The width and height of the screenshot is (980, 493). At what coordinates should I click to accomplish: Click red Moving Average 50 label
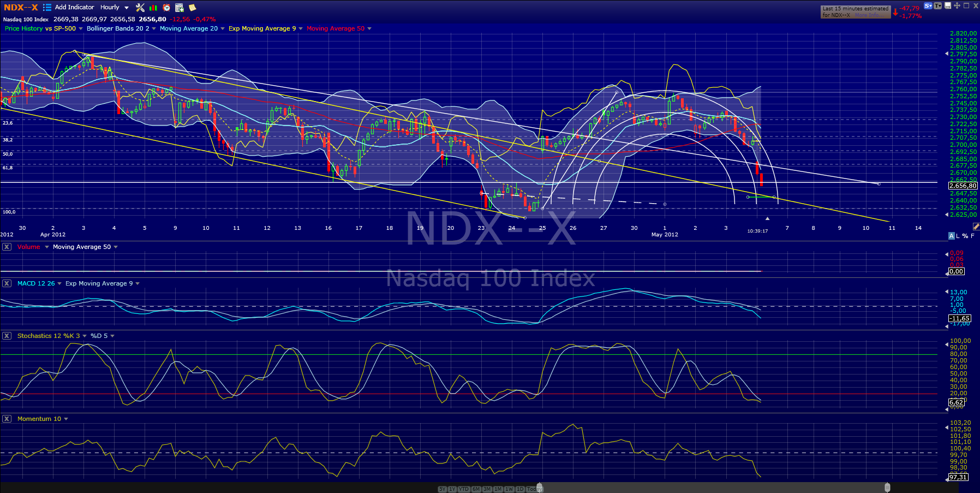coord(336,28)
